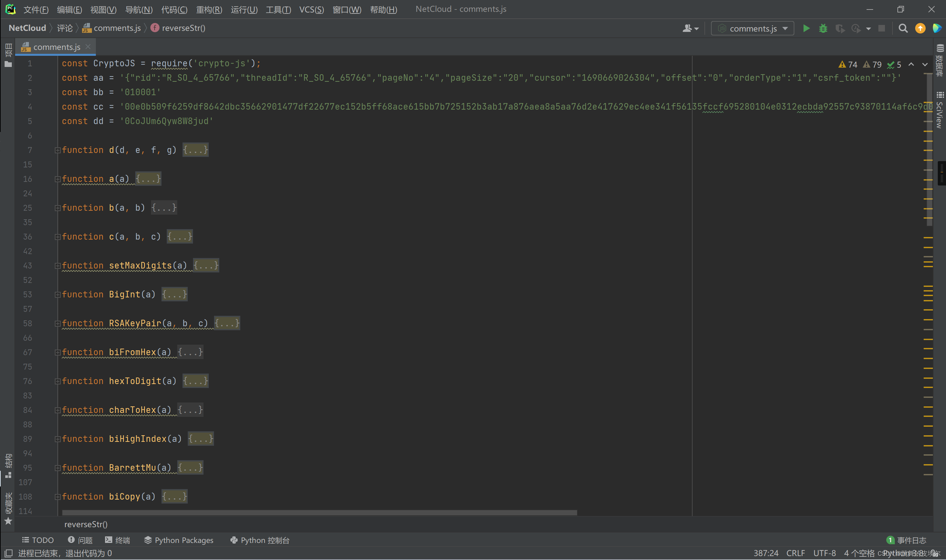Click reverseStr() breadcrumb below editor
This screenshot has height=560, width=946.
pos(86,524)
